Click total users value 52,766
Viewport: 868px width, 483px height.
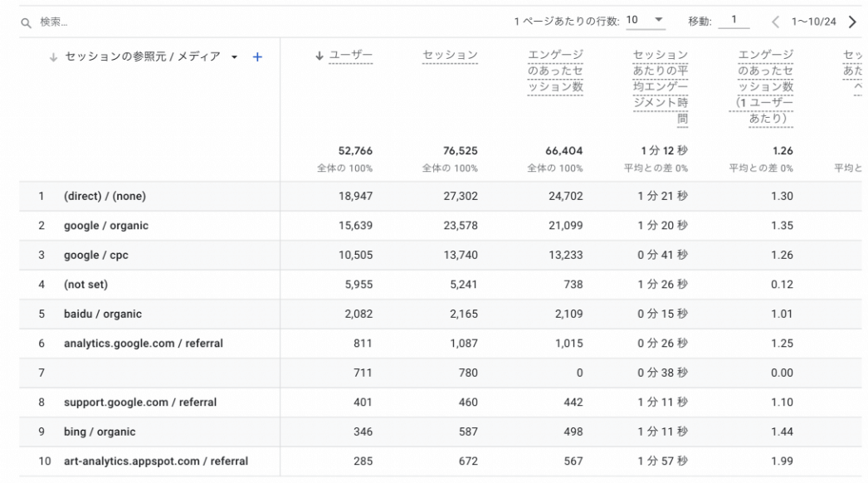point(355,151)
